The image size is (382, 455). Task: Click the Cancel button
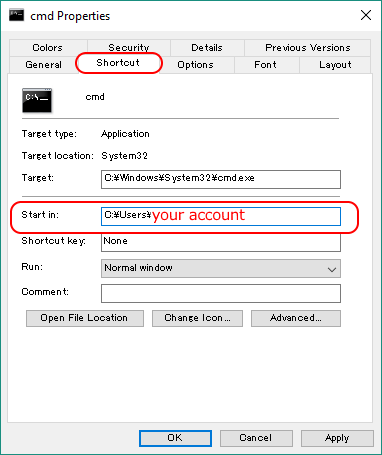coord(256,438)
